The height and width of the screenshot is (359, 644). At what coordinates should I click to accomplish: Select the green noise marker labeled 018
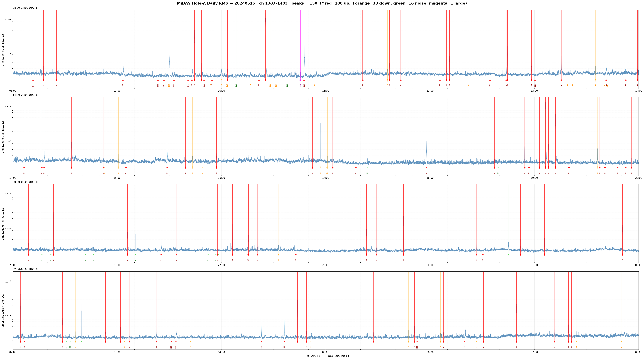coord(236,80)
